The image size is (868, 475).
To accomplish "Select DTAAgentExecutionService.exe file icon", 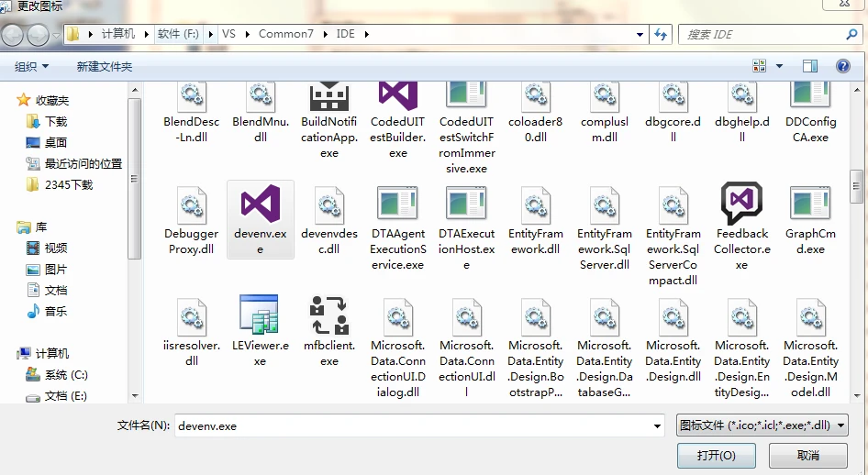I will (397, 204).
